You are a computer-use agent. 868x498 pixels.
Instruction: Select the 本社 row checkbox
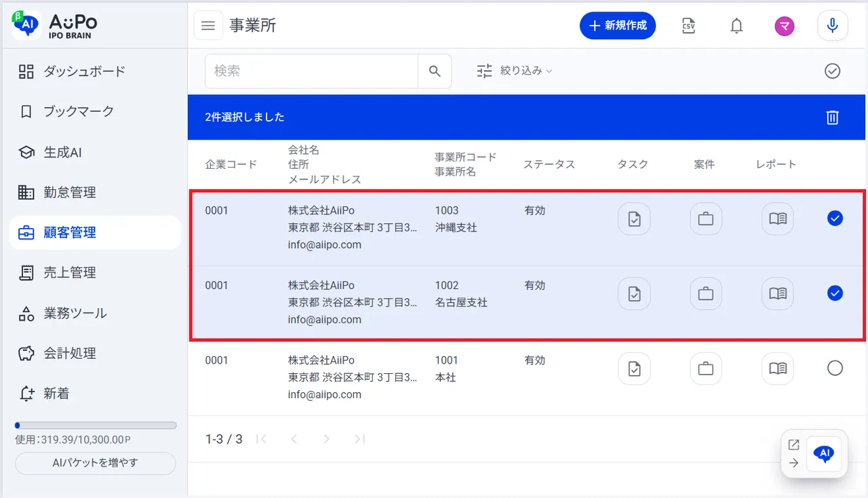point(835,368)
